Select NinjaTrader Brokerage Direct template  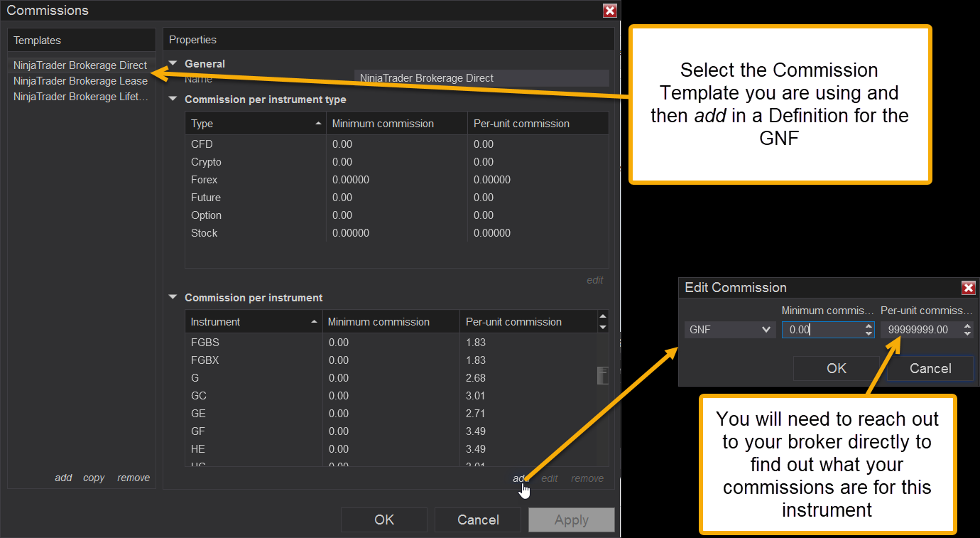81,65
